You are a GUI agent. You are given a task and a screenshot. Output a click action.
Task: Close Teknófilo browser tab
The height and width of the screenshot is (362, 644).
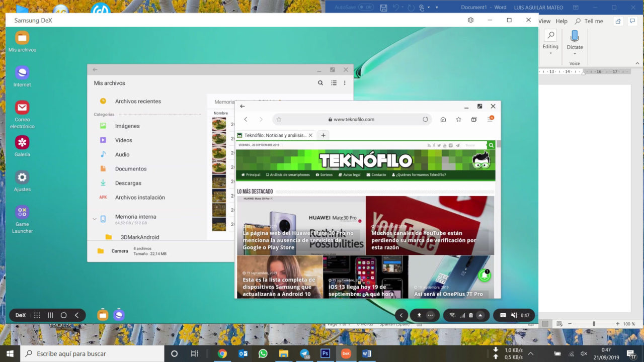tap(310, 135)
